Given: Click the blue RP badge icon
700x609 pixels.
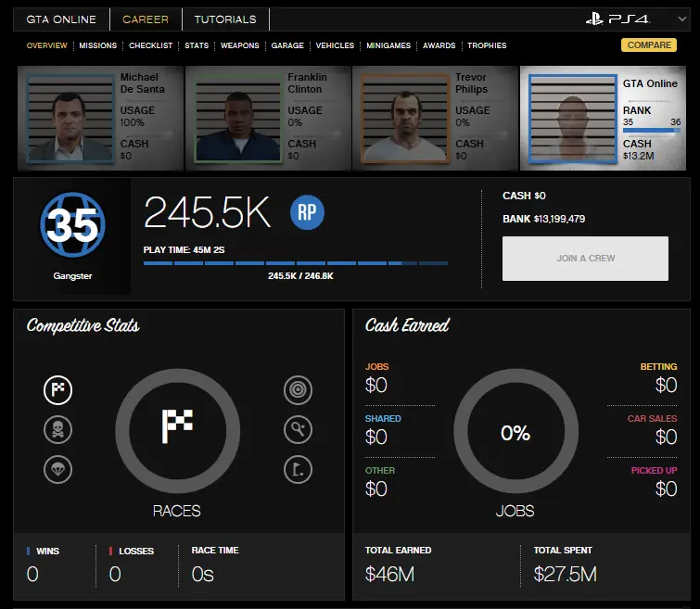Looking at the screenshot, I should click(307, 212).
